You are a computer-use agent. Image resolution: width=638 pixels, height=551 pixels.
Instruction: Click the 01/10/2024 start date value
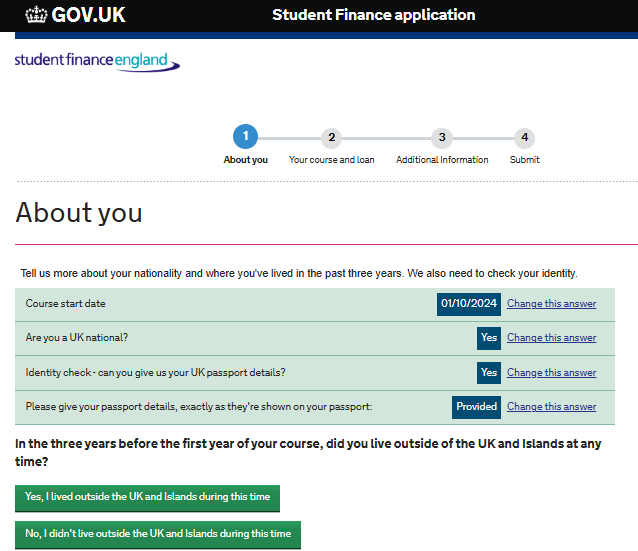pos(469,304)
